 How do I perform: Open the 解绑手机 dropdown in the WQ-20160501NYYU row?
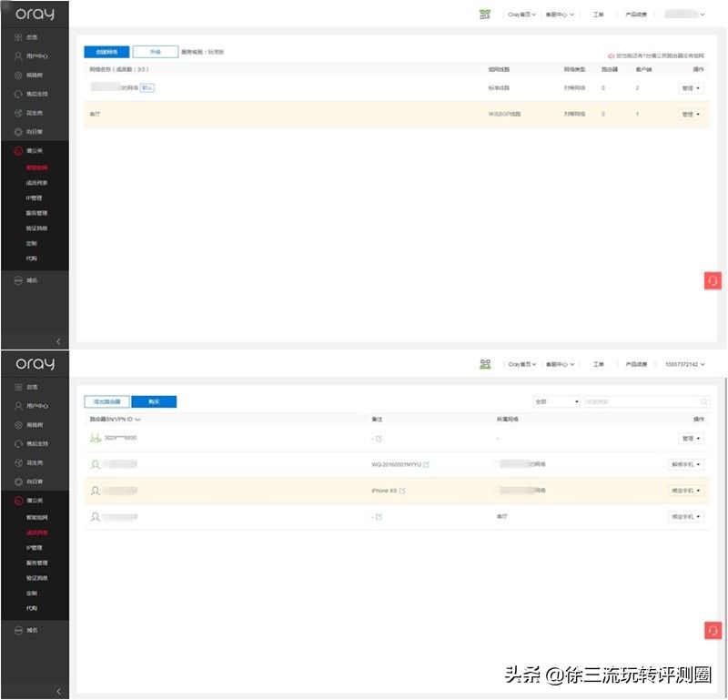pos(686,464)
